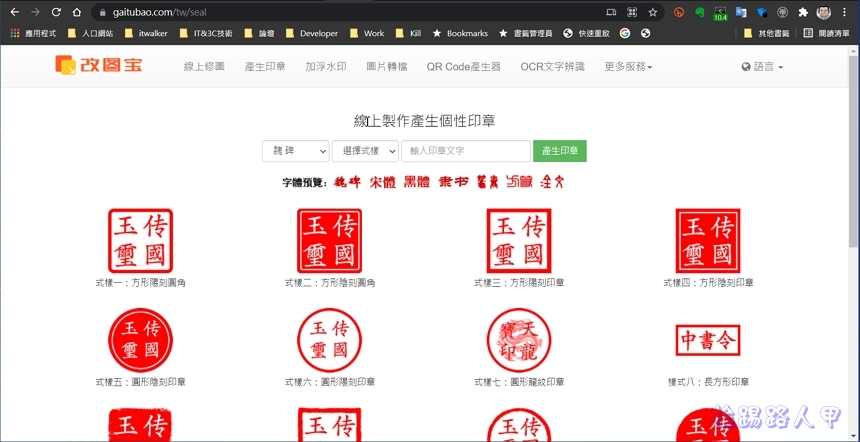The width and height of the screenshot is (860, 442).
Task: Select the 隸书 font preview sample
Action: [x=454, y=182]
